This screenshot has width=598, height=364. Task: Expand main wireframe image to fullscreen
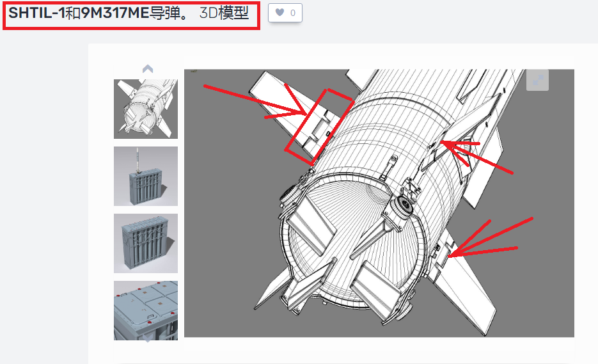click(x=537, y=80)
